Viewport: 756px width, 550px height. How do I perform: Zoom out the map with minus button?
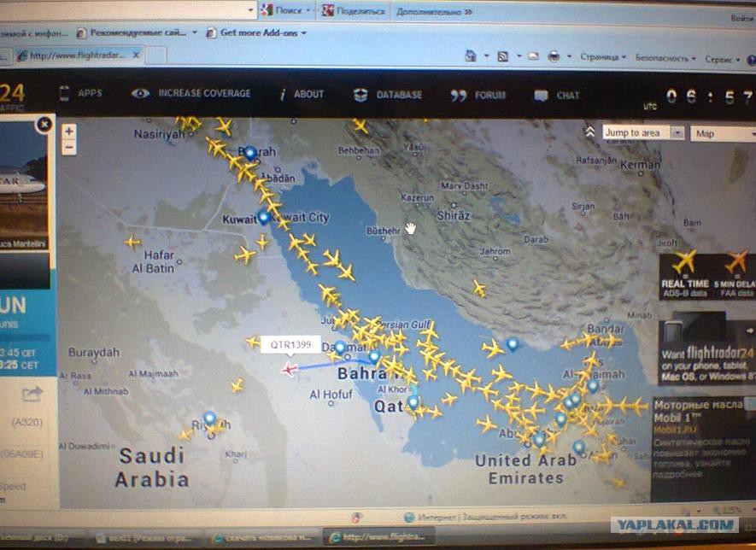coord(69,147)
